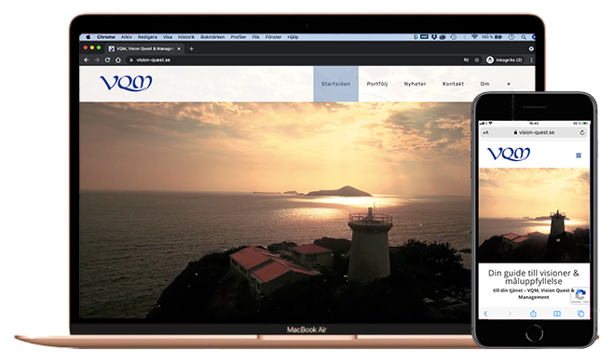
Task: Tap the Safari tabs icon on phone
Action: click(581, 314)
